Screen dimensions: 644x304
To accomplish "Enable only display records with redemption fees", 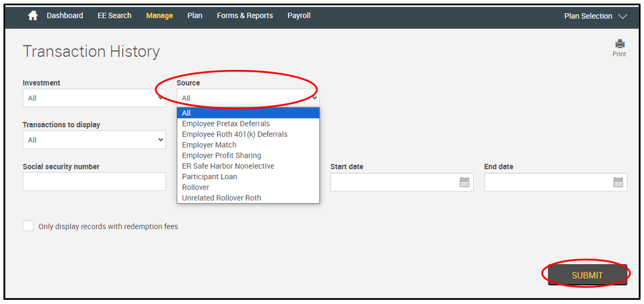I will point(28,226).
